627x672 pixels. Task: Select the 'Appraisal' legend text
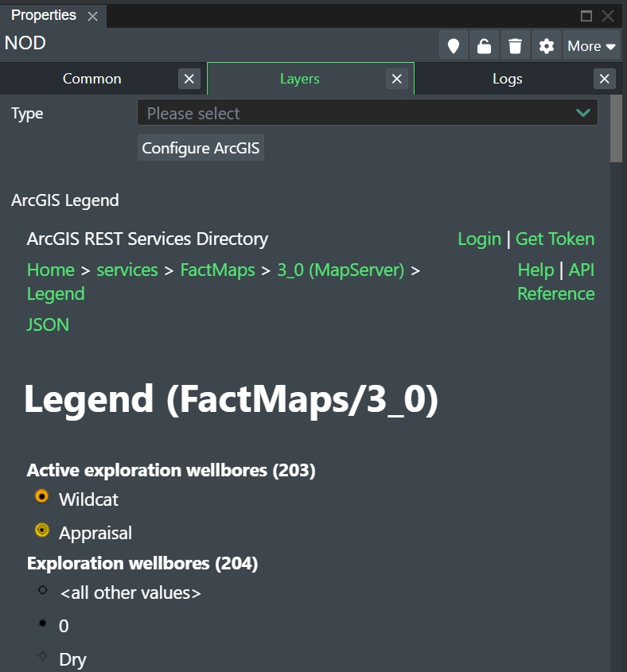click(95, 533)
